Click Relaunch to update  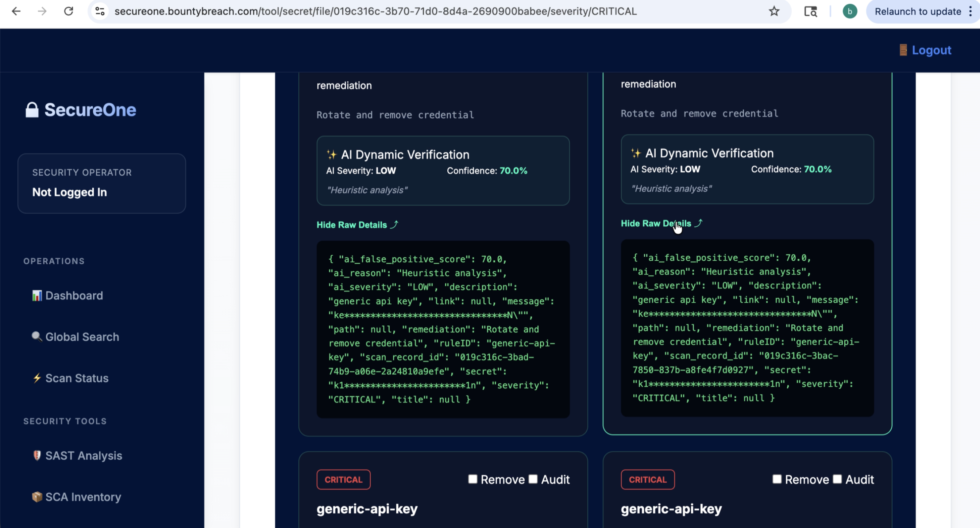click(x=918, y=11)
